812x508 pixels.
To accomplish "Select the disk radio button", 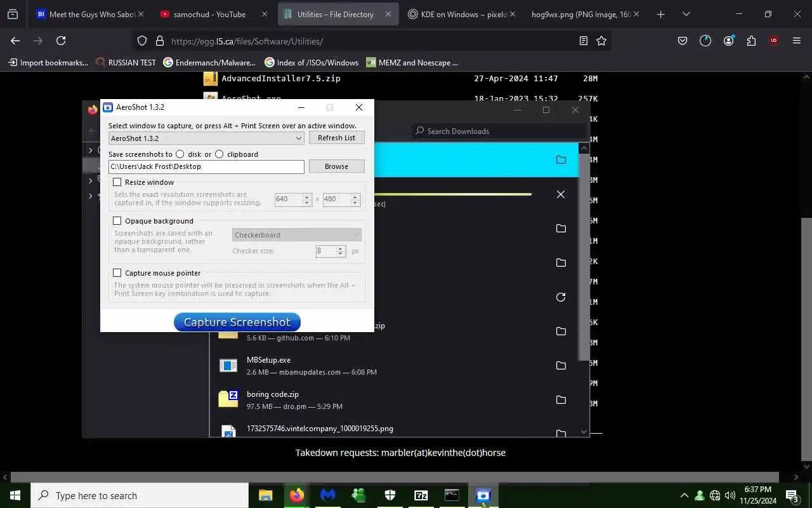I will [x=180, y=154].
